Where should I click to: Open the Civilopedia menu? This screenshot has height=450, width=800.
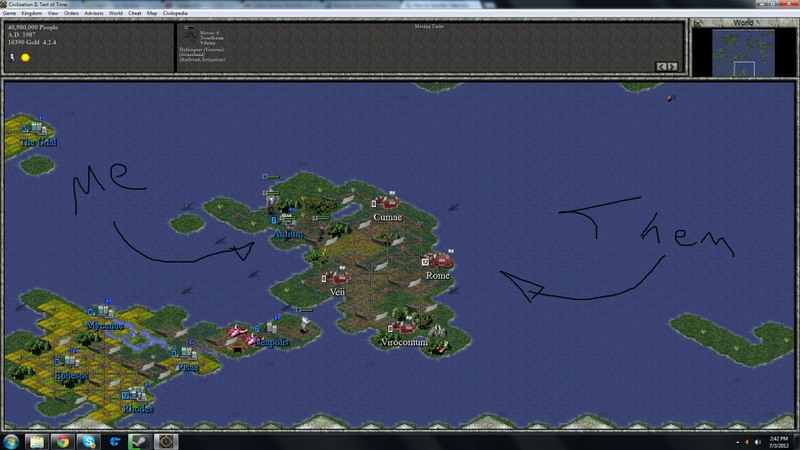[175, 13]
